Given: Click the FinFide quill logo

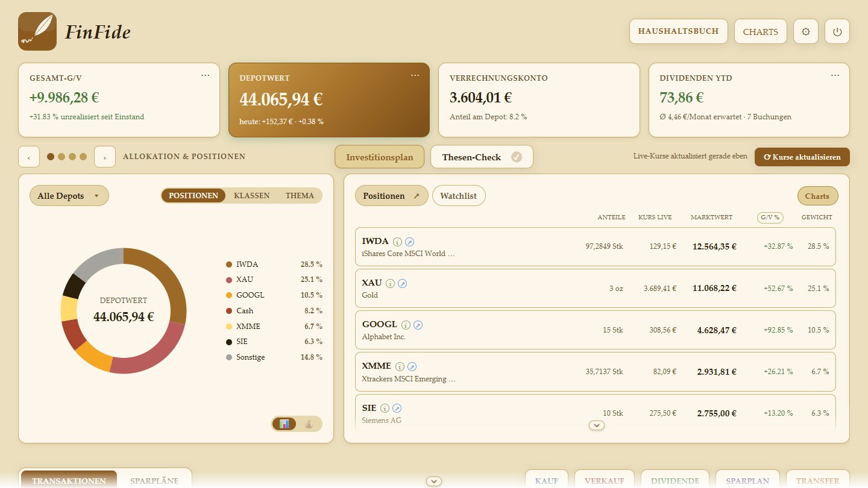Looking at the screenshot, I should click(x=37, y=31).
